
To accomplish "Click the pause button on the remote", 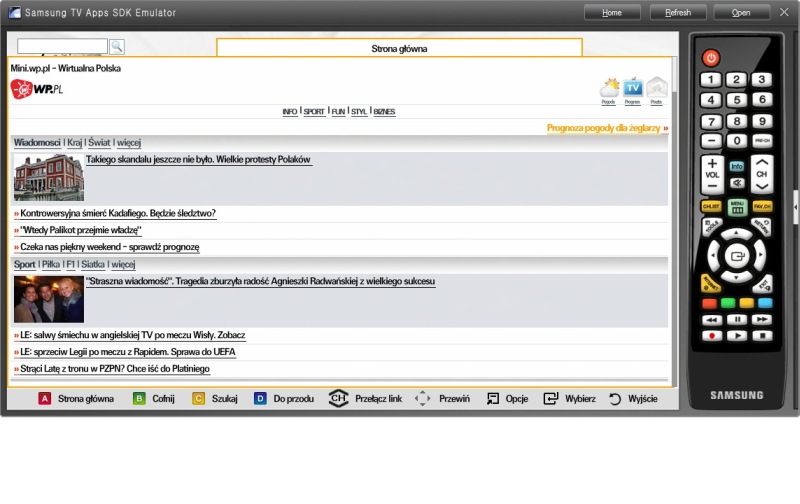I will 737,320.
